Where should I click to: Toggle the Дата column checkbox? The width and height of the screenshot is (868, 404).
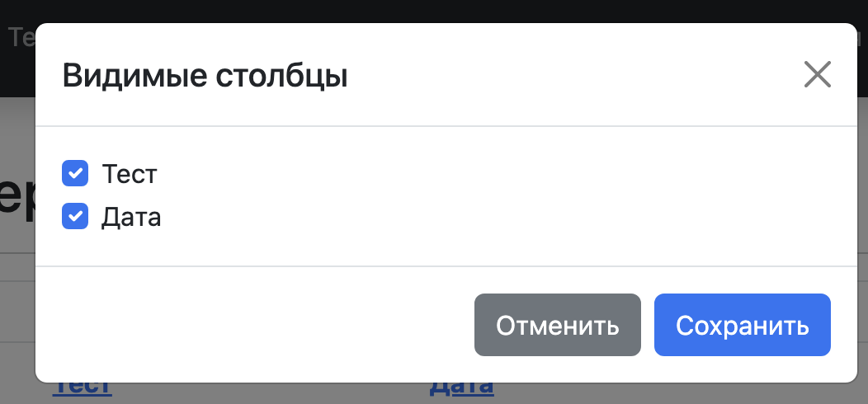click(x=75, y=217)
